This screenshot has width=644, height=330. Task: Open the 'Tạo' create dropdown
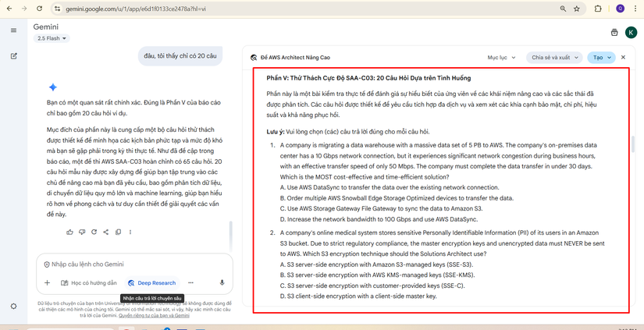point(601,58)
